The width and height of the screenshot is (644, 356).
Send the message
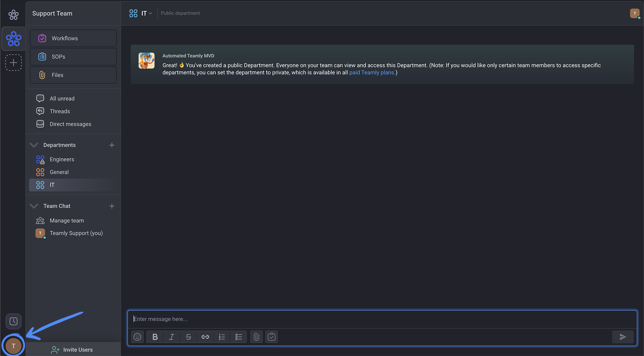pos(623,337)
